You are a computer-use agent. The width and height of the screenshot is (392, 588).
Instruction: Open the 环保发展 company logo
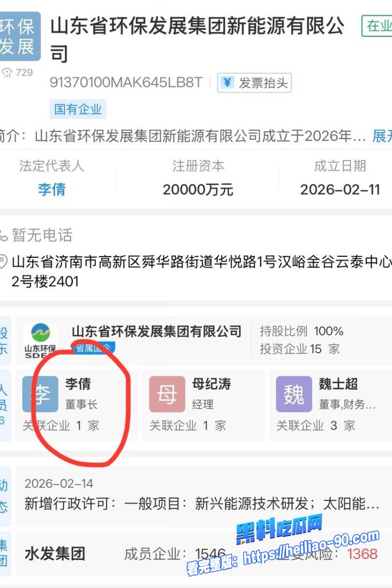coord(20,37)
